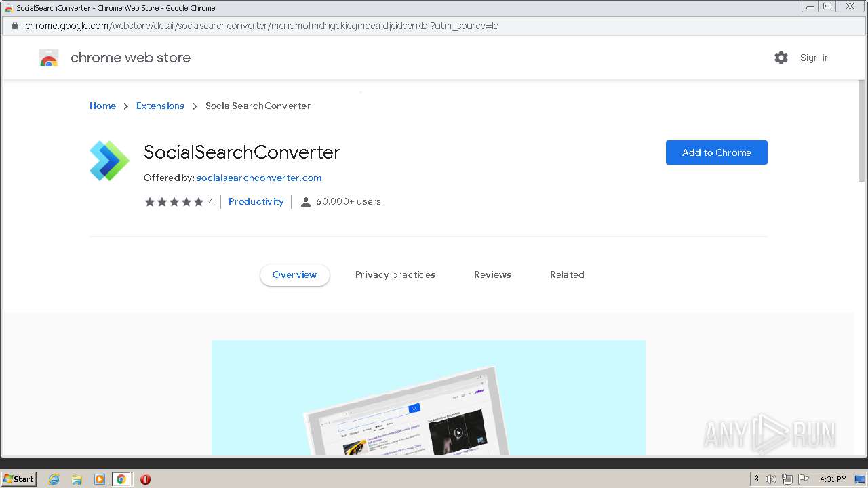Click the URL address bar

pos(434,26)
